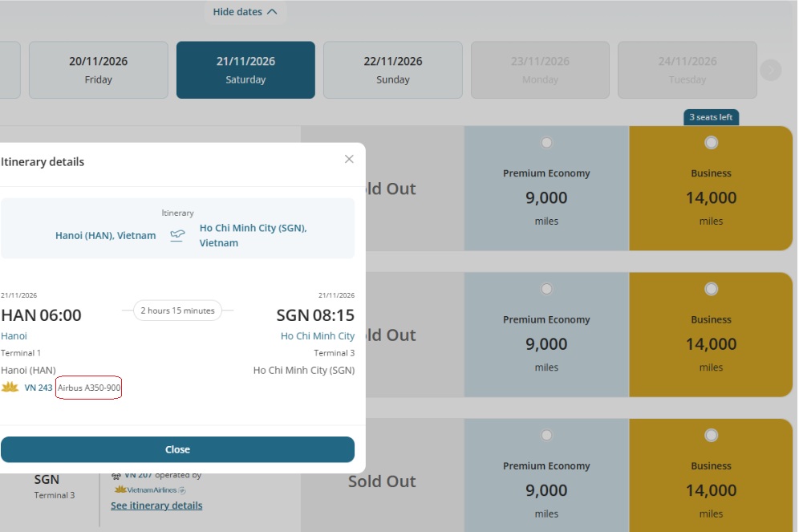Viewport: 799px width, 532px height.
Task: Click the '2 hours 15 minutes' duration pill
Action: coord(177,311)
